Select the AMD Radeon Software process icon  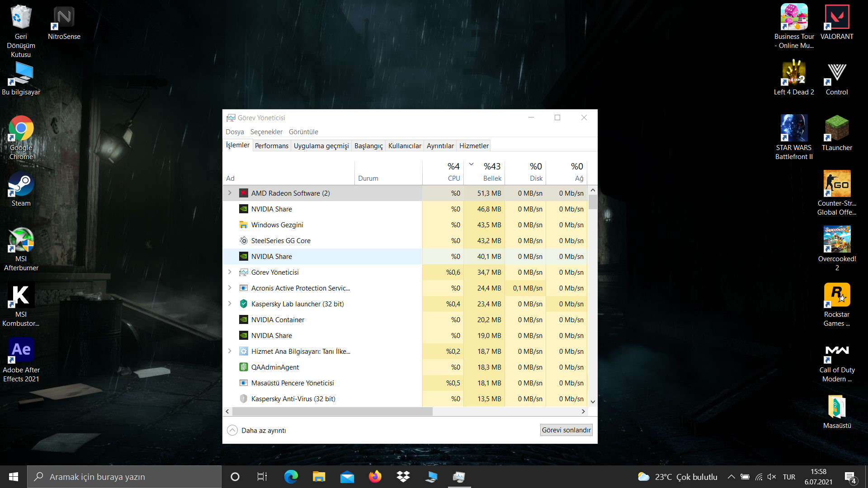(x=243, y=193)
